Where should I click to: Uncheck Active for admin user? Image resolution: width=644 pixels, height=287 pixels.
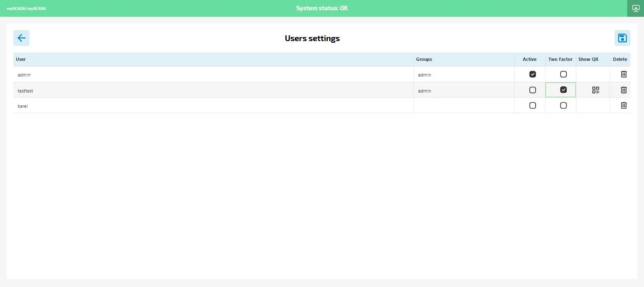[533, 74]
